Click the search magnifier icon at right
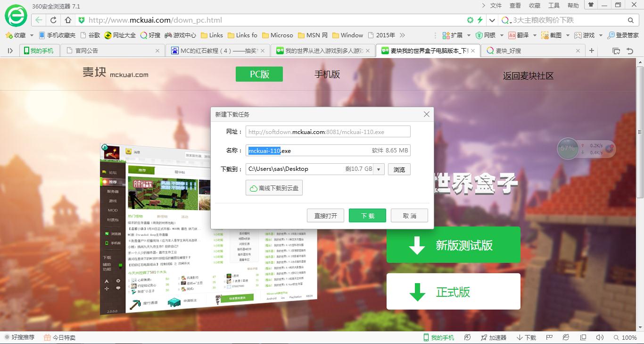Image resolution: width=644 pixels, height=344 pixels. 631,20
